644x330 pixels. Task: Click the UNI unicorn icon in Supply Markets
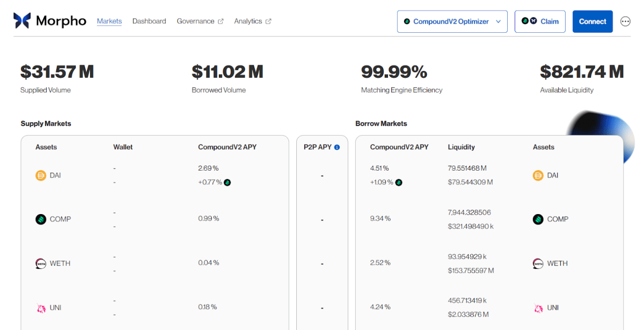(41, 308)
